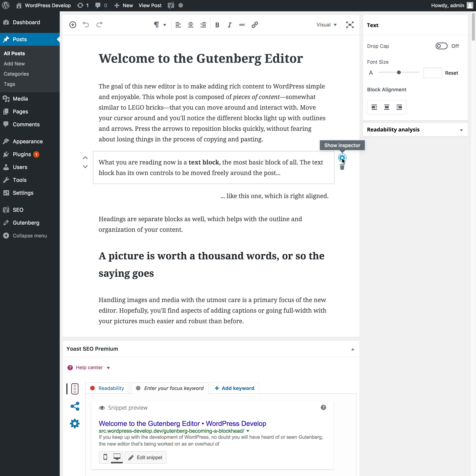The width and height of the screenshot is (476, 476).
Task: Delete the block using the trash icon
Action: [342, 167]
